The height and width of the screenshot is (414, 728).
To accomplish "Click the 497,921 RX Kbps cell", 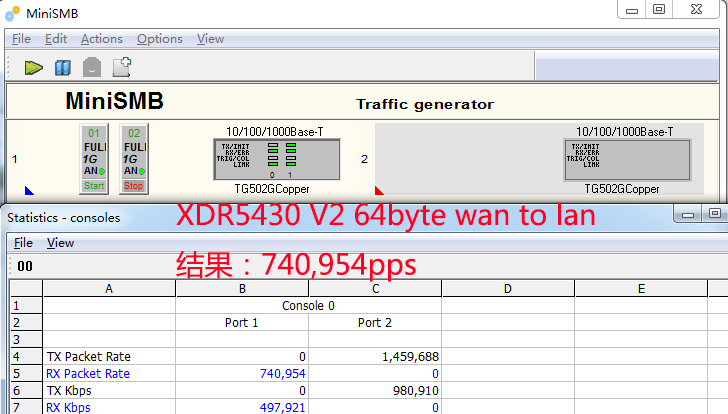I will tap(242, 407).
